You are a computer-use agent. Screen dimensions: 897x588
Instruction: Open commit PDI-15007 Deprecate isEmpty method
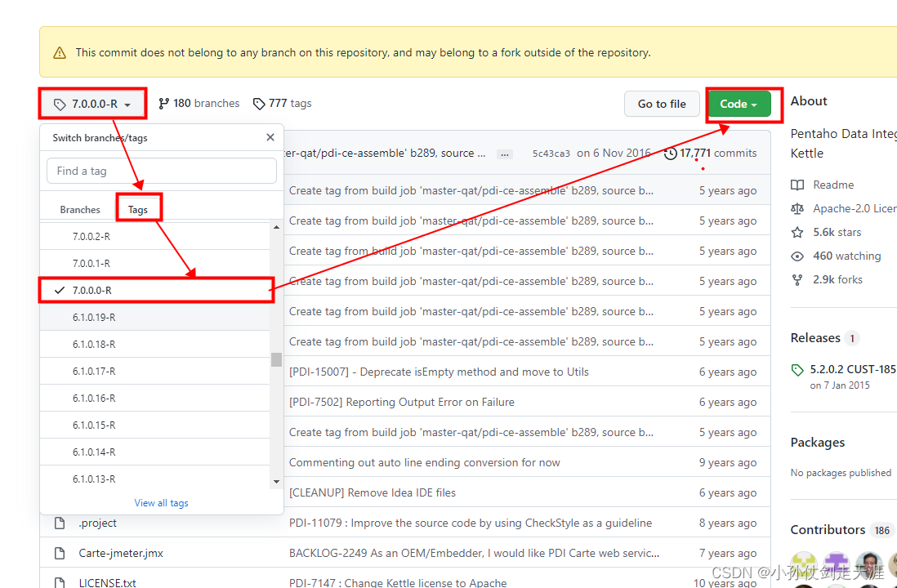[439, 372]
